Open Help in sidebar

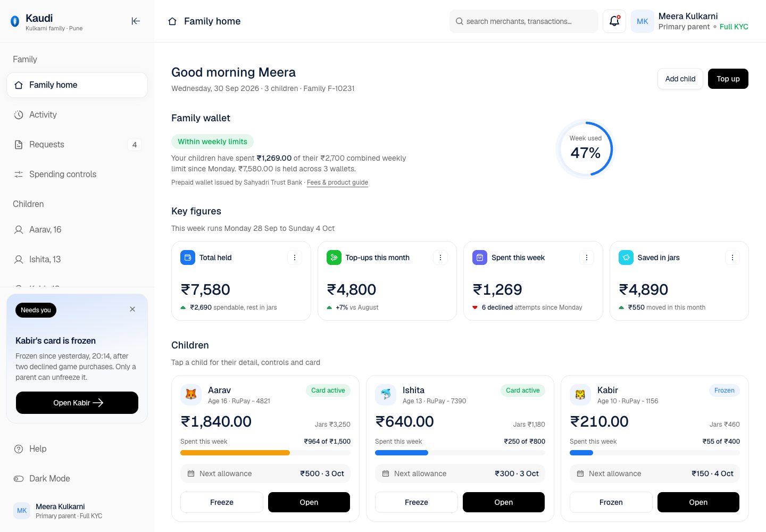[77, 449]
